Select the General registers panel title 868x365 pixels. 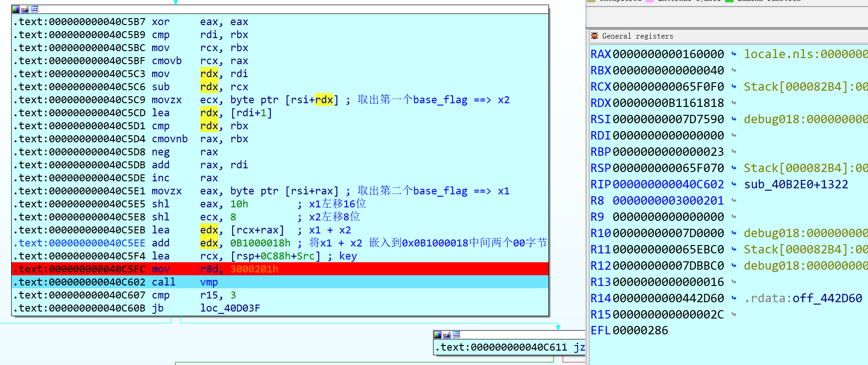(638, 36)
